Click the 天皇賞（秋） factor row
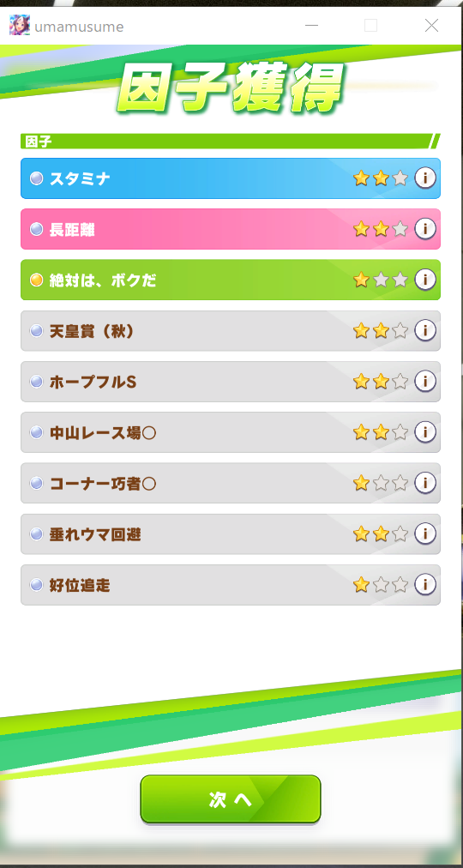This screenshot has width=463, height=868. (231, 330)
